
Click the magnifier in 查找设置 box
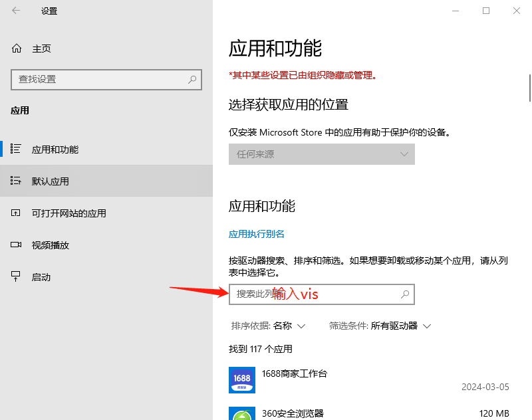click(x=192, y=80)
